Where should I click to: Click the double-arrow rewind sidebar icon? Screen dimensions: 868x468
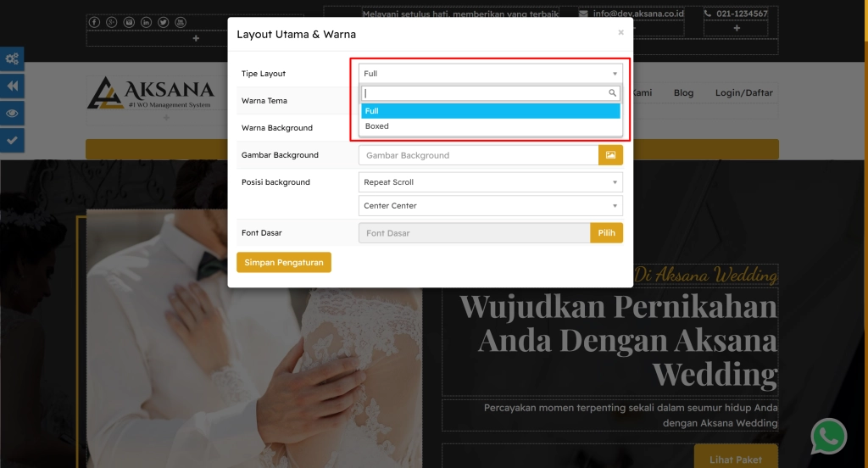click(x=12, y=86)
